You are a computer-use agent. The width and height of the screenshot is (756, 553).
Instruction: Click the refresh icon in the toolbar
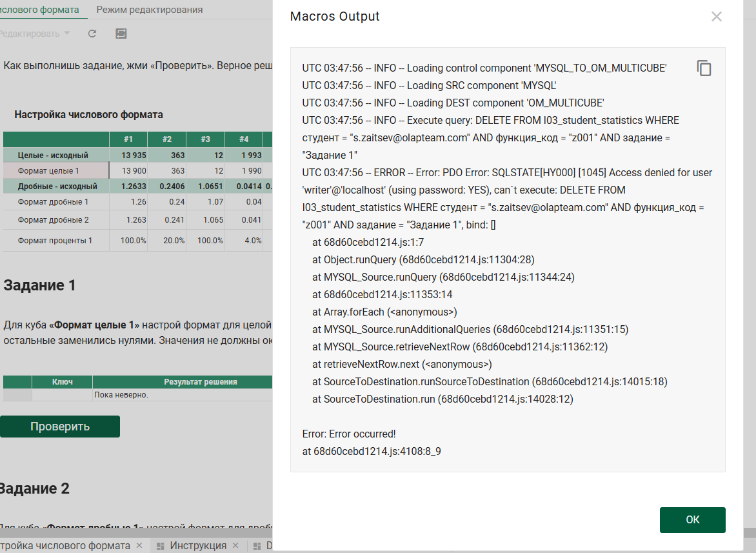pos(92,34)
